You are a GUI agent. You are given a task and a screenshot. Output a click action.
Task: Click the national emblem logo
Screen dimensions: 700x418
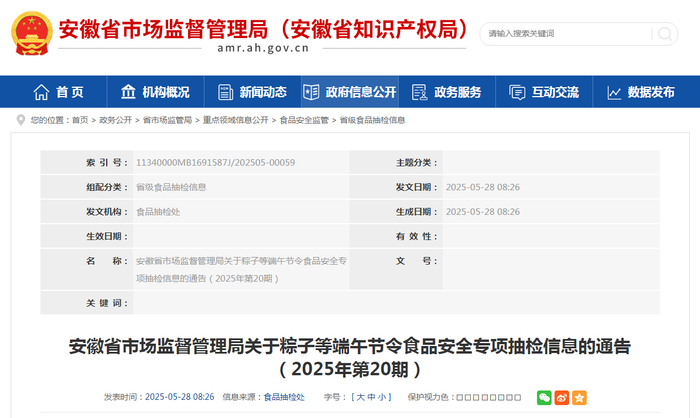tap(32, 33)
